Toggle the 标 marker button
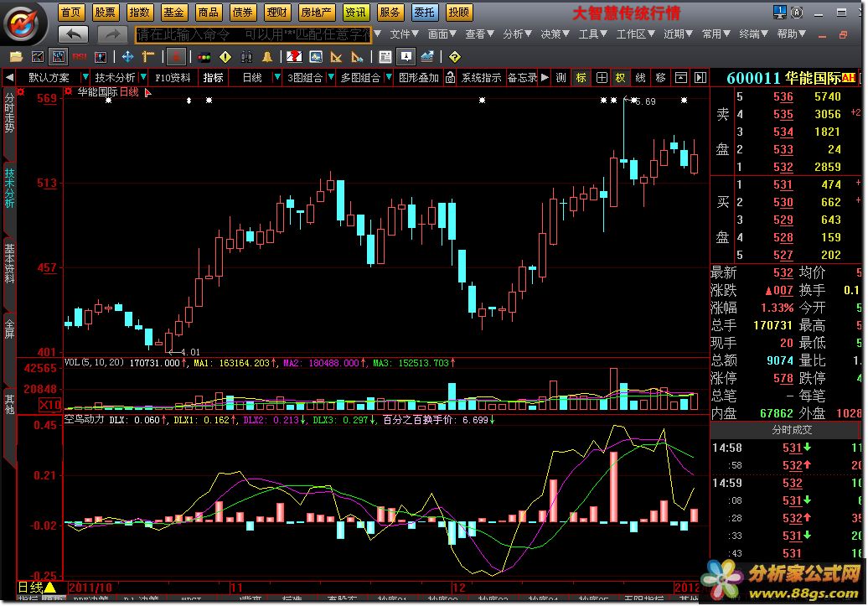This screenshot has width=868, height=606. point(581,78)
